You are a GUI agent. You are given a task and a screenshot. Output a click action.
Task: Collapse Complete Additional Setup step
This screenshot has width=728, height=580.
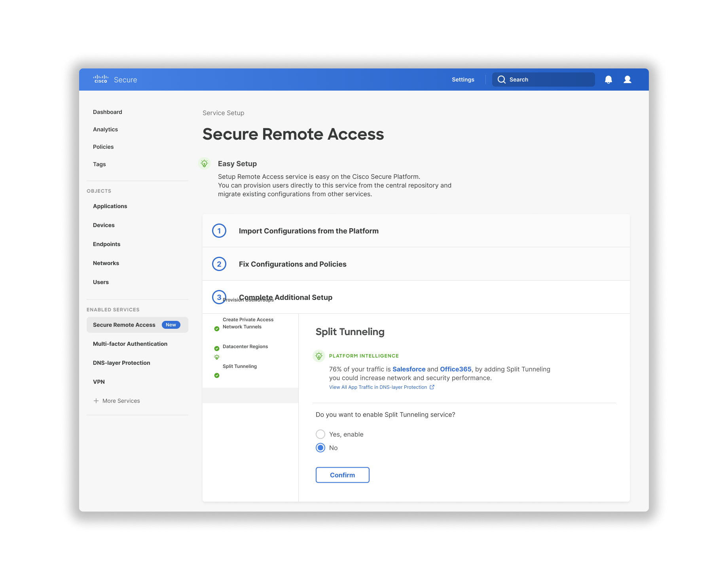(416, 297)
